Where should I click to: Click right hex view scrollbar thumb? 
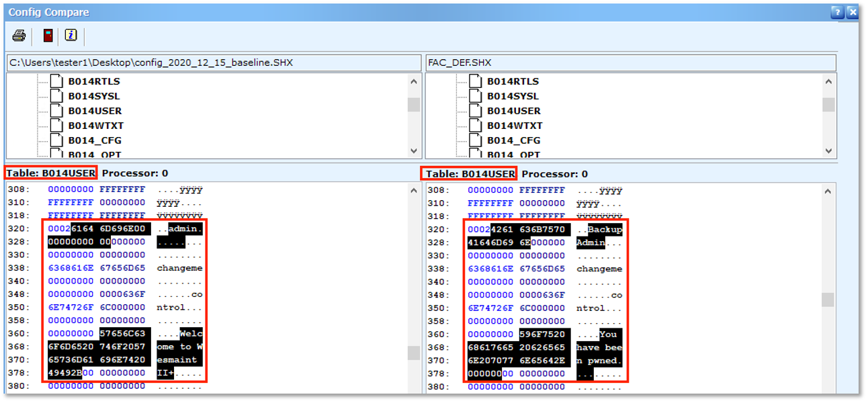coord(828,299)
